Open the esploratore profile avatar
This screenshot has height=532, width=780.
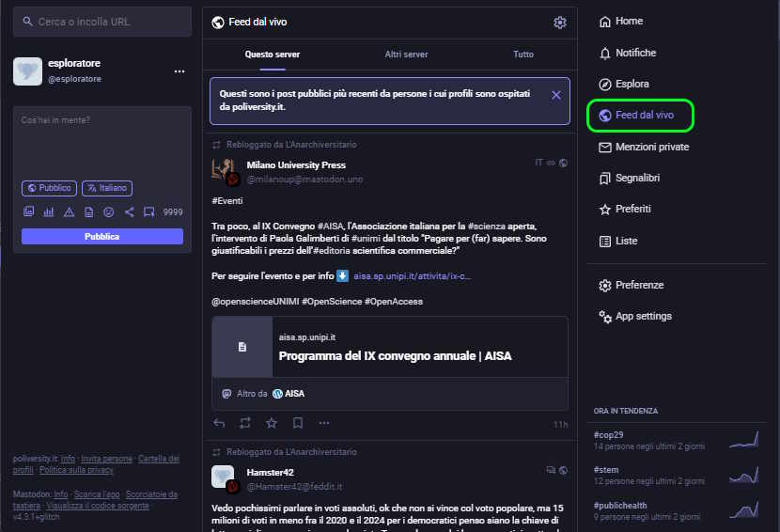coord(27,71)
